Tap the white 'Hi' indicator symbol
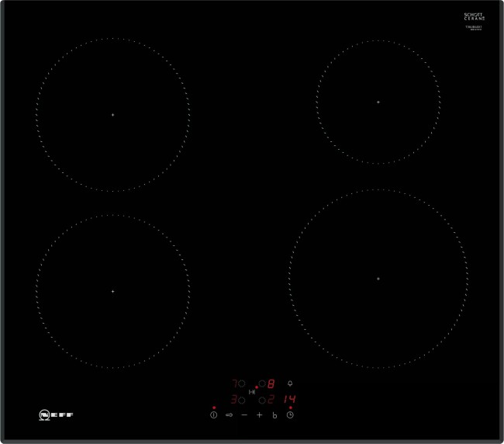This screenshot has width=504, height=444. (252, 392)
